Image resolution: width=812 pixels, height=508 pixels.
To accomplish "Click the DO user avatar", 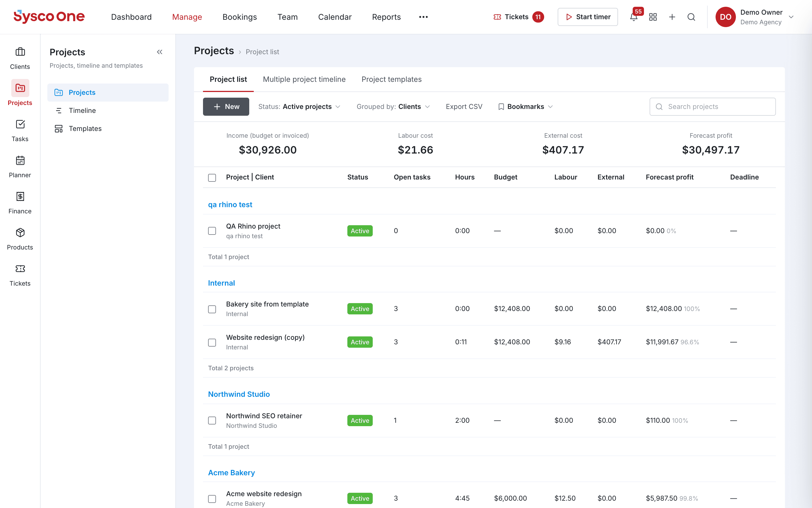I will 725,17.
